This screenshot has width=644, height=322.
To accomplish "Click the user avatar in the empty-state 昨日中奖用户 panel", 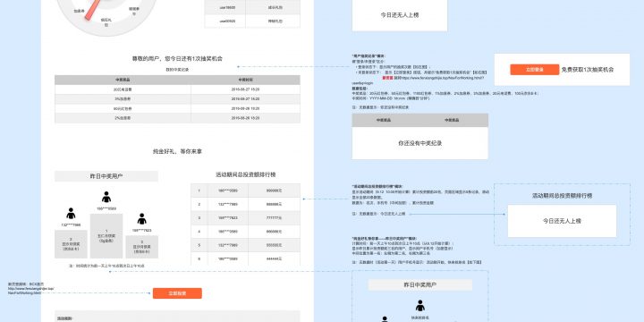I will pyautogui.click(x=419, y=306).
